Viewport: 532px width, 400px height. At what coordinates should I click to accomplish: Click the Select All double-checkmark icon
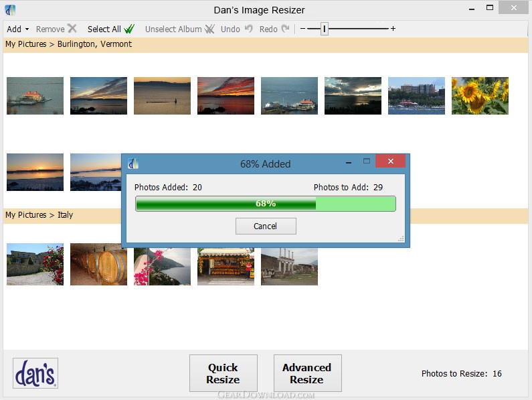tap(129, 29)
